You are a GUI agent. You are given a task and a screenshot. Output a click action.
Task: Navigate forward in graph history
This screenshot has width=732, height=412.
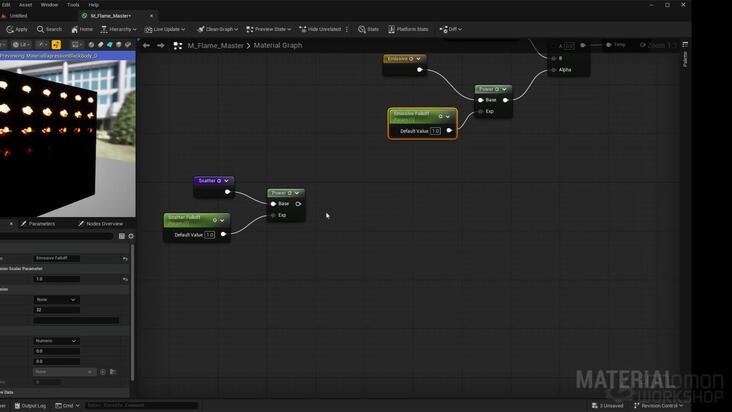pyautogui.click(x=161, y=45)
